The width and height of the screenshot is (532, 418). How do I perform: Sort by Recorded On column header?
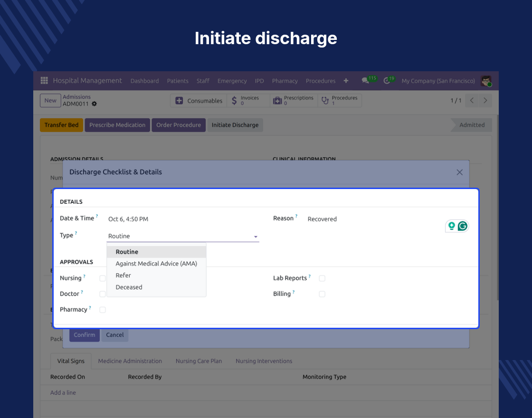[x=67, y=377]
